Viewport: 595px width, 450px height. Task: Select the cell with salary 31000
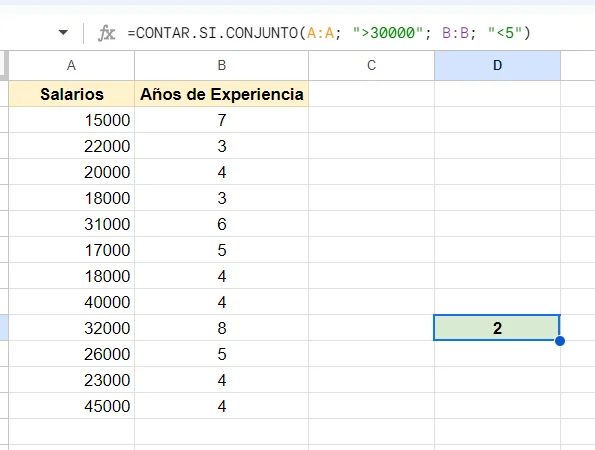pyautogui.click(x=71, y=224)
